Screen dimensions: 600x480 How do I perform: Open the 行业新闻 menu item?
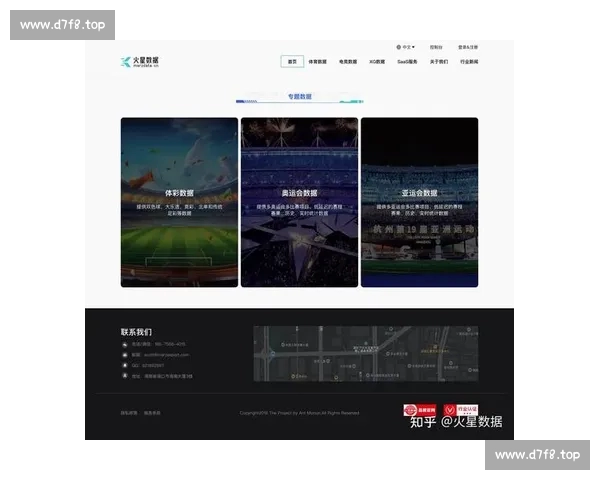point(469,62)
